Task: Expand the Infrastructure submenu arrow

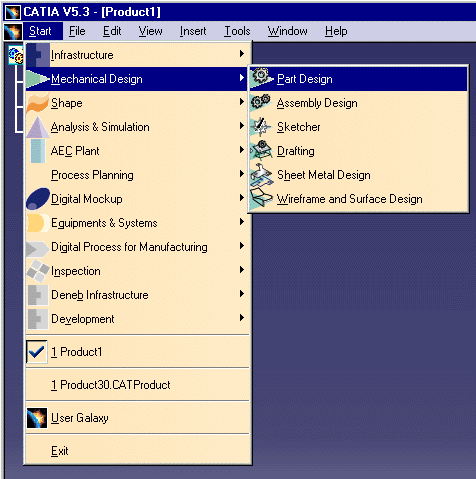Action: (x=242, y=54)
